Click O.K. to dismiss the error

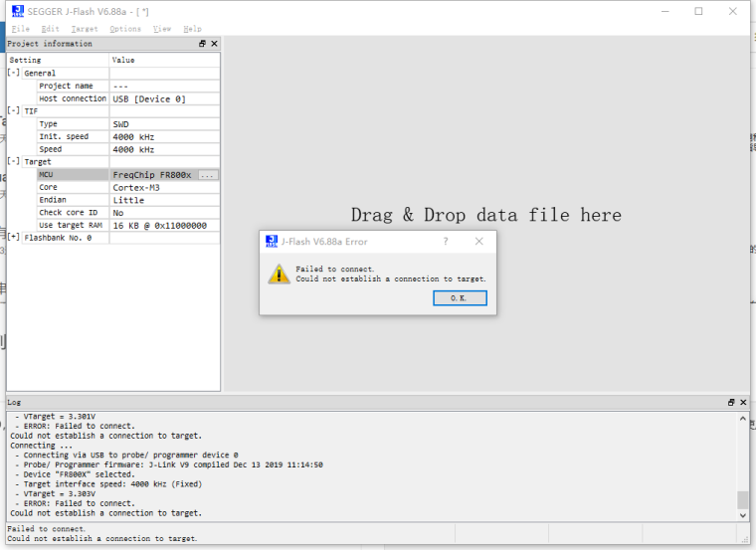point(460,298)
